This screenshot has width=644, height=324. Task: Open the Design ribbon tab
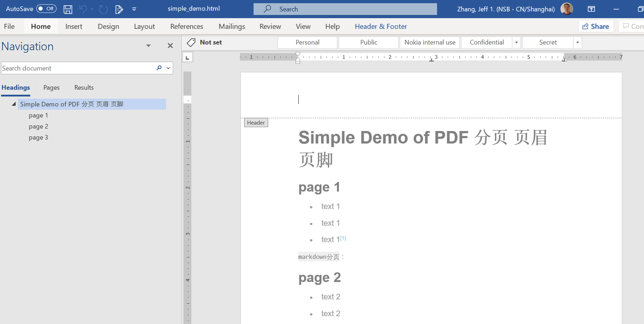[108, 26]
